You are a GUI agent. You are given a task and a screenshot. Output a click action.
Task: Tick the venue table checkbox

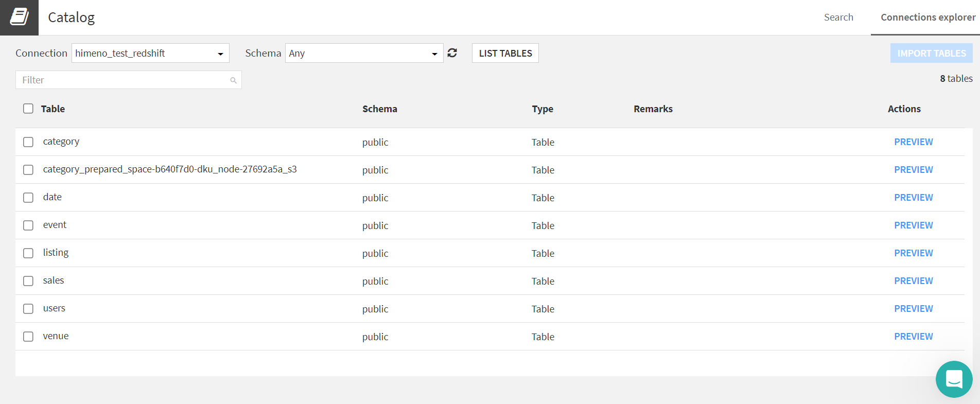point(28,337)
